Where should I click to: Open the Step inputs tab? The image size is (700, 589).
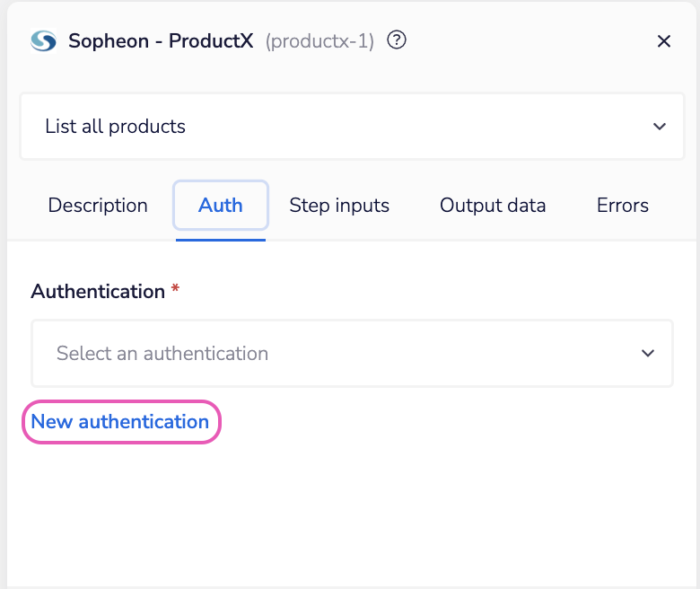pyautogui.click(x=339, y=206)
